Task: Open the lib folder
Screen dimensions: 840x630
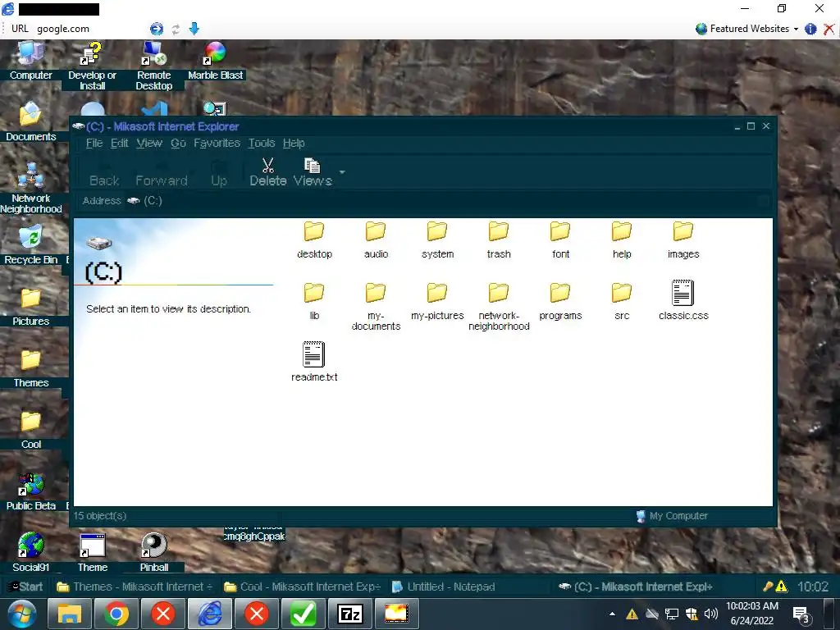Action: click(x=314, y=302)
